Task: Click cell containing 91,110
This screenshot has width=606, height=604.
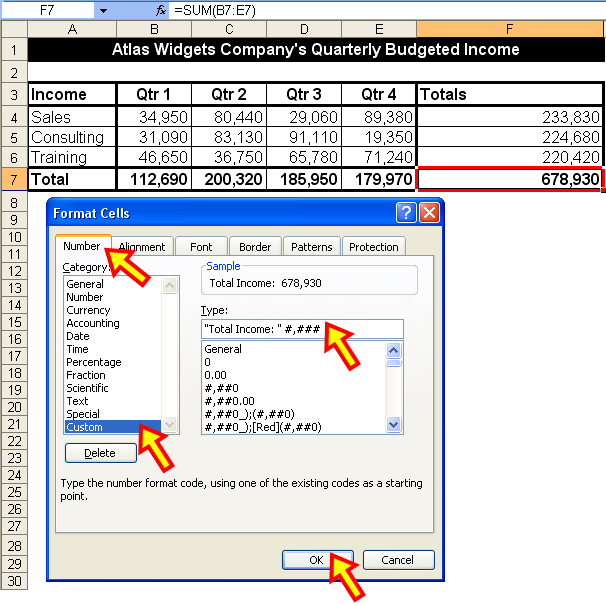Action: pos(304,137)
